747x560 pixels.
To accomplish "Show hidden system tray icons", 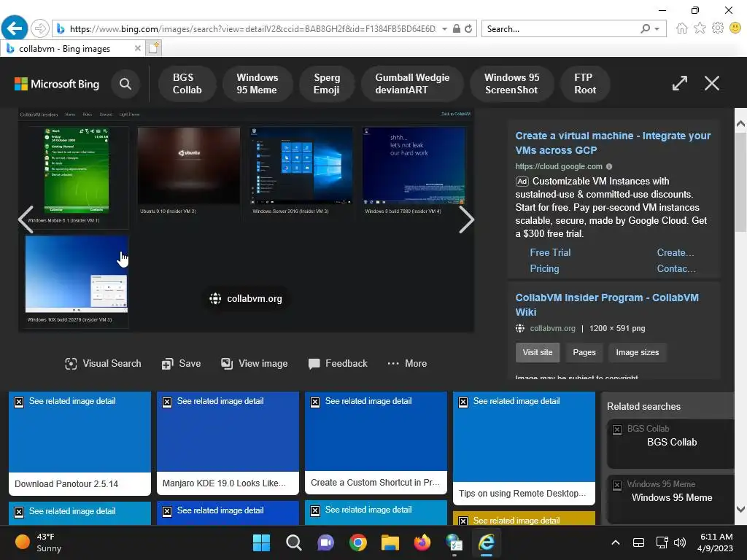I will [616, 542].
